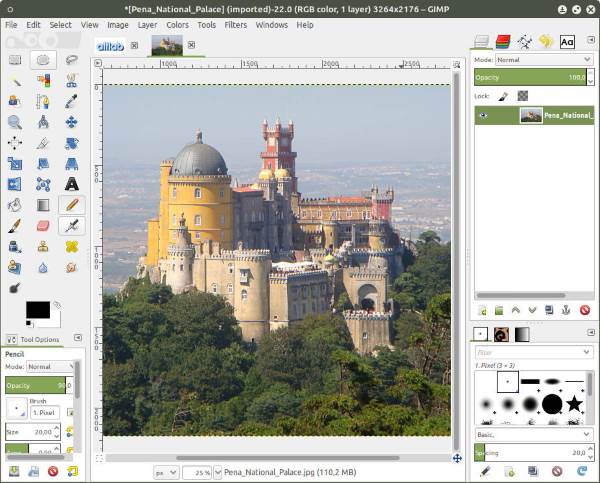Choose the Ellipse Select tool
The width and height of the screenshot is (600, 483).
pos(43,60)
